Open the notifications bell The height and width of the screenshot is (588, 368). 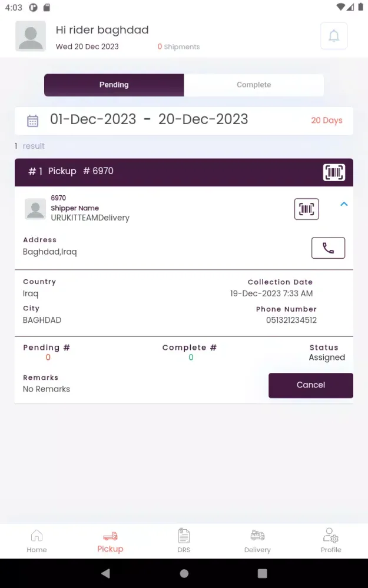(334, 36)
